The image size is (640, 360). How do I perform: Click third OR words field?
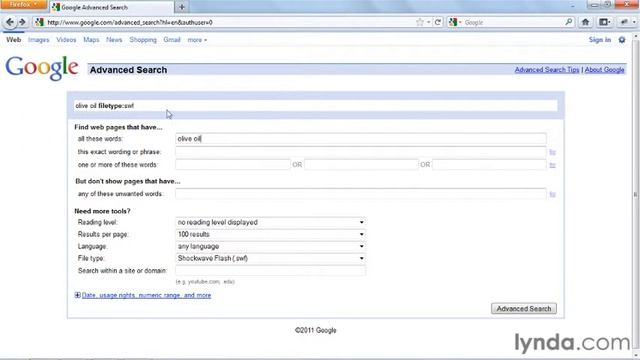click(489, 164)
